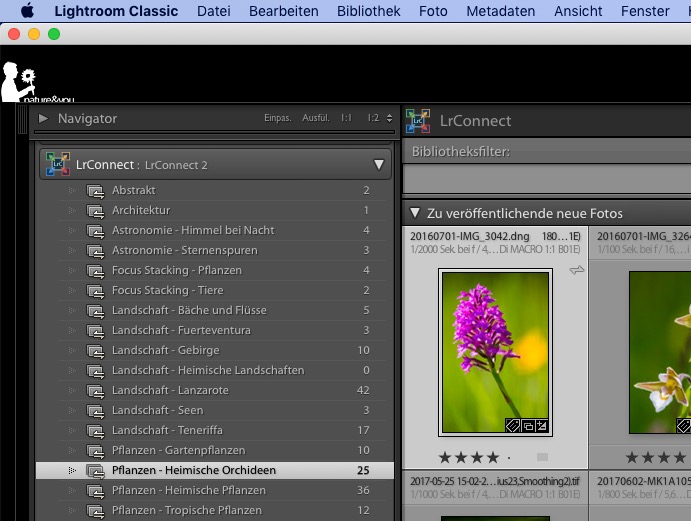Select the white orchid thumbnail IMG_326

[660, 353]
